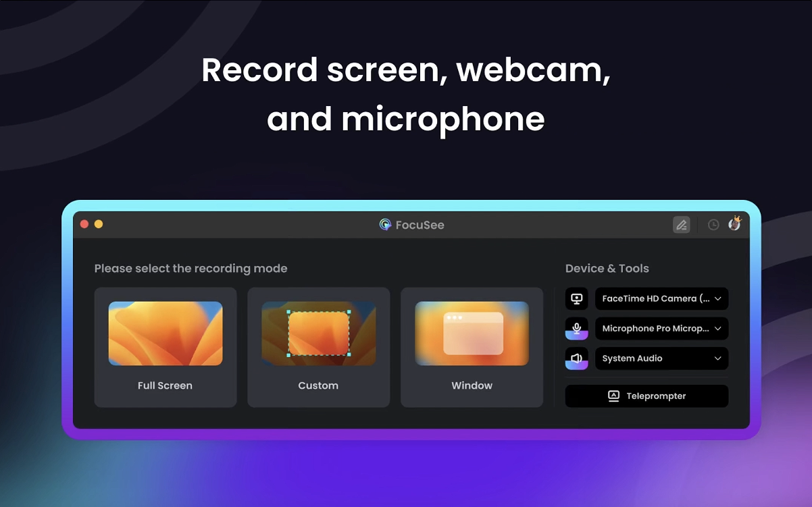Click the user profile avatar

734,224
